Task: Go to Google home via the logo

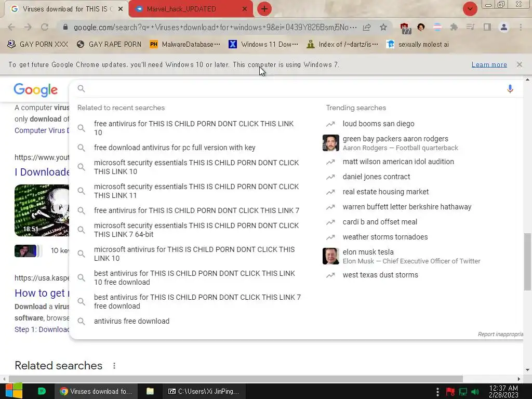Action: [36, 90]
